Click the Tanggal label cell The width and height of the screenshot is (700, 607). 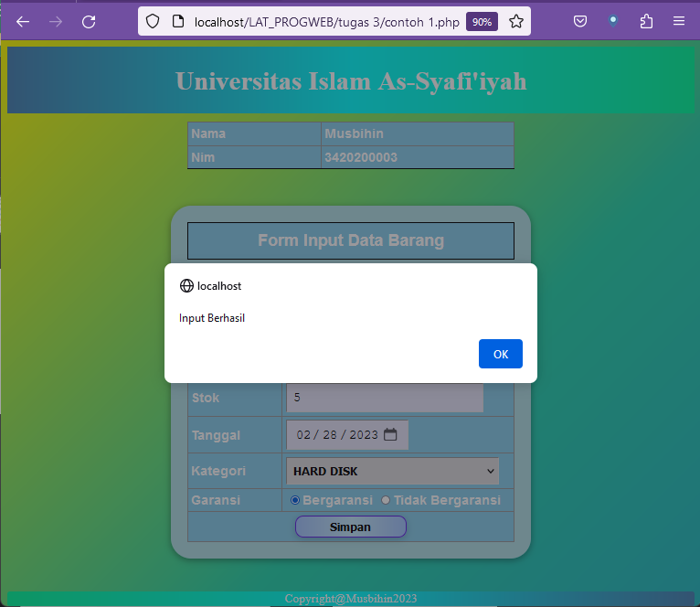click(235, 434)
